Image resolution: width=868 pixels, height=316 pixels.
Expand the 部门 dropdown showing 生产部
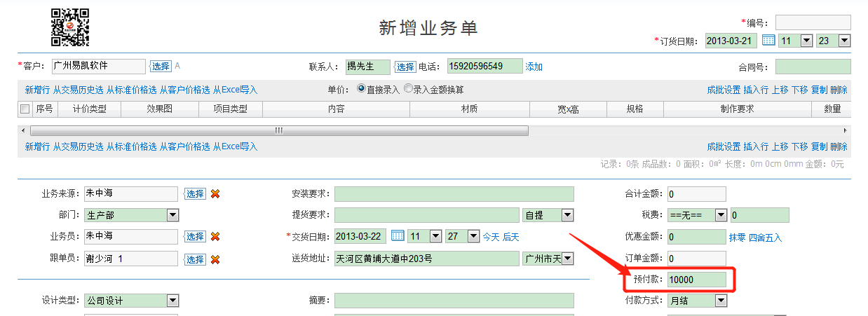click(172, 215)
